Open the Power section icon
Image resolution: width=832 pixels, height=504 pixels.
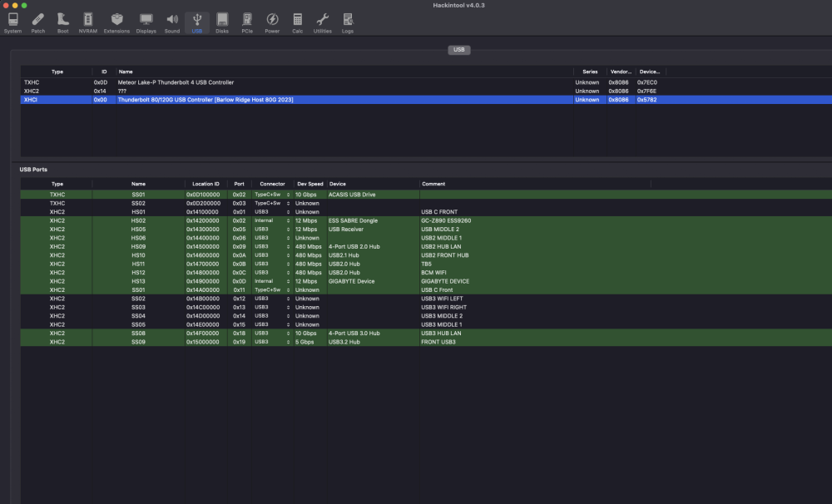pyautogui.click(x=272, y=22)
